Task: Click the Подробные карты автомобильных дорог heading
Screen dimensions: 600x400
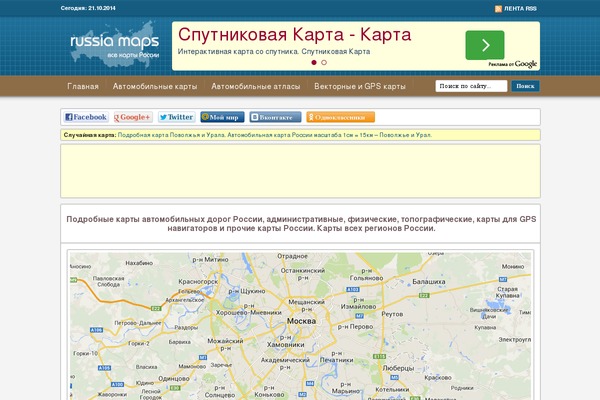Action: pos(301,224)
